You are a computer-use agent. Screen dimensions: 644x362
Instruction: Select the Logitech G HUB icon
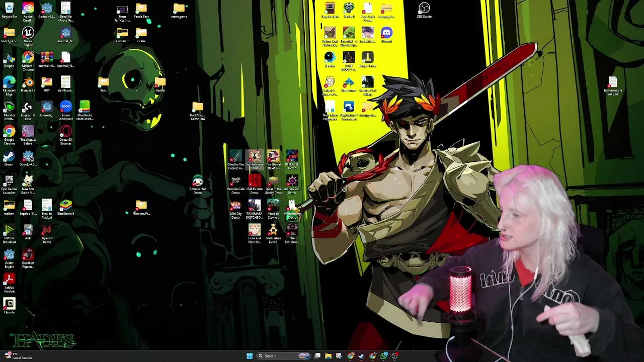point(28,111)
